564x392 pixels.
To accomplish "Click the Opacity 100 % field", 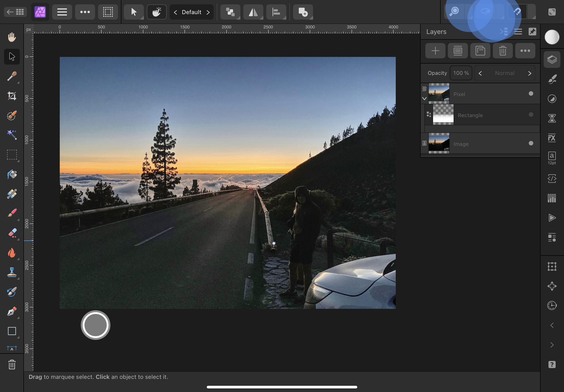I will tap(461, 73).
